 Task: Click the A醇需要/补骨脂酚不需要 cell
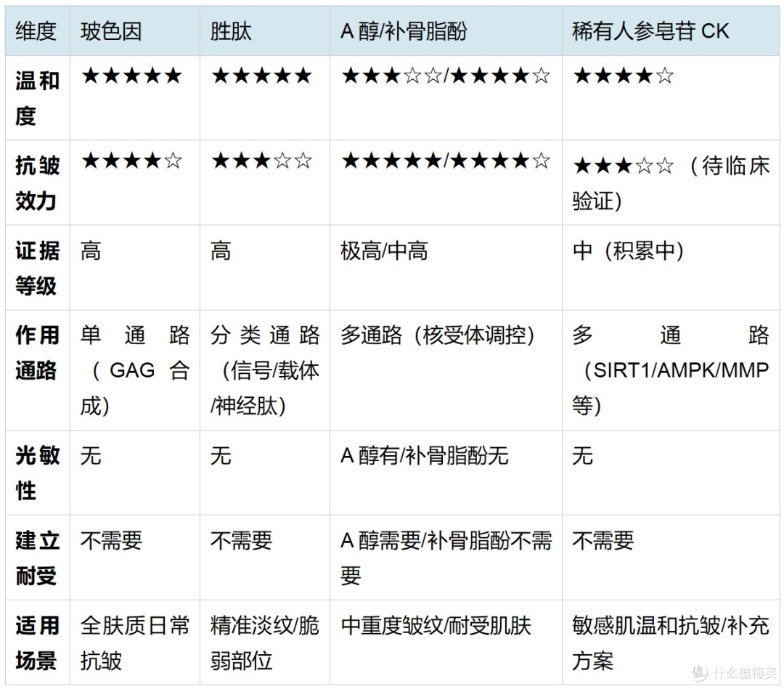point(446,558)
